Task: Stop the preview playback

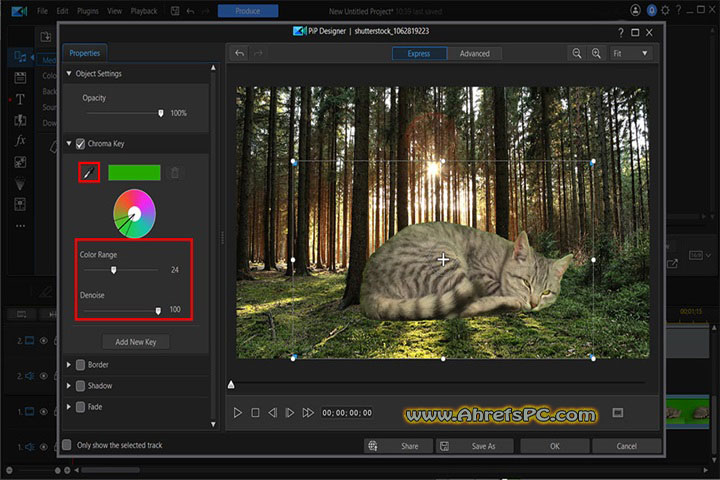Action: (x=255, y=412)
